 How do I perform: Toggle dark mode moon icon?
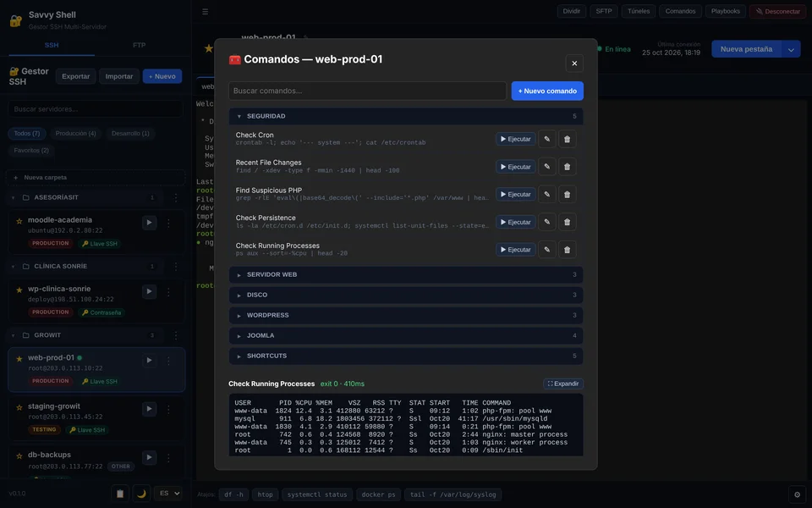141,494
